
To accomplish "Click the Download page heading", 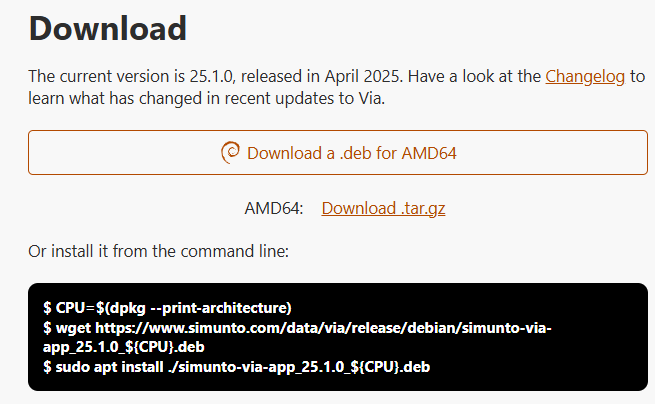I will pos(108,28).
